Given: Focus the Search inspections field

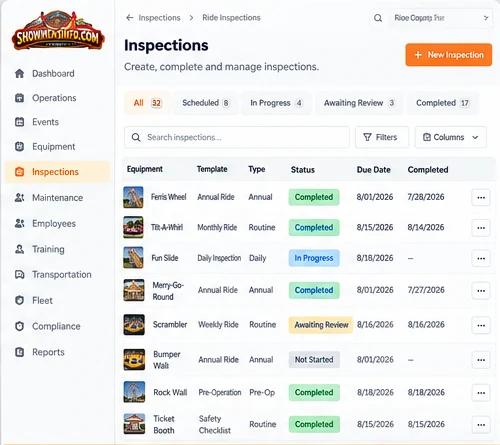Looking at the screenshot, I should [237, 137].
